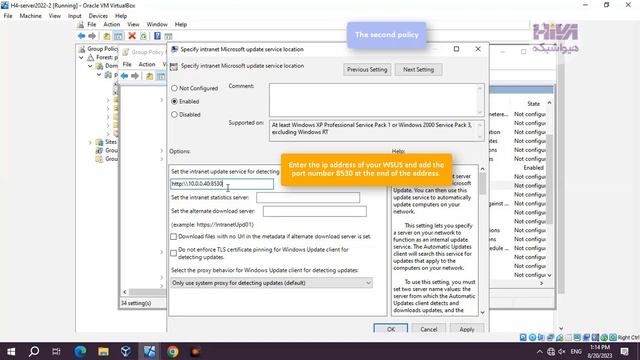Click inside the Comment text box
This screenshot has height=360, width=640.
click(x=373, y=100)
